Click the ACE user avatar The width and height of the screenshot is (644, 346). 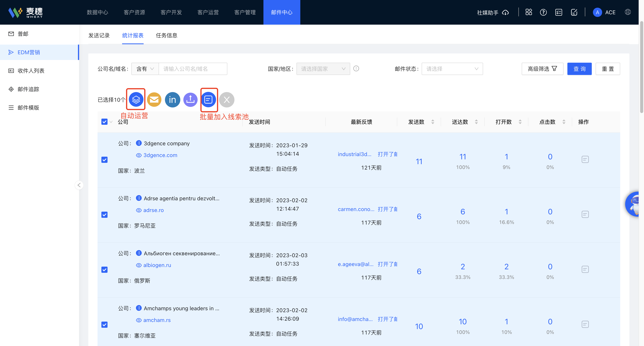point(597,12)
